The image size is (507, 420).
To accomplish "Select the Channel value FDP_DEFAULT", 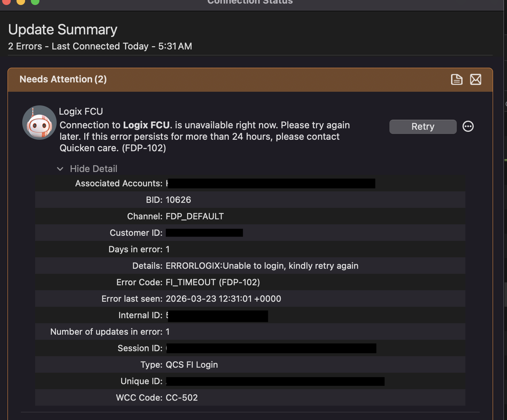I will pyautogui.click(x=195, y=216).
